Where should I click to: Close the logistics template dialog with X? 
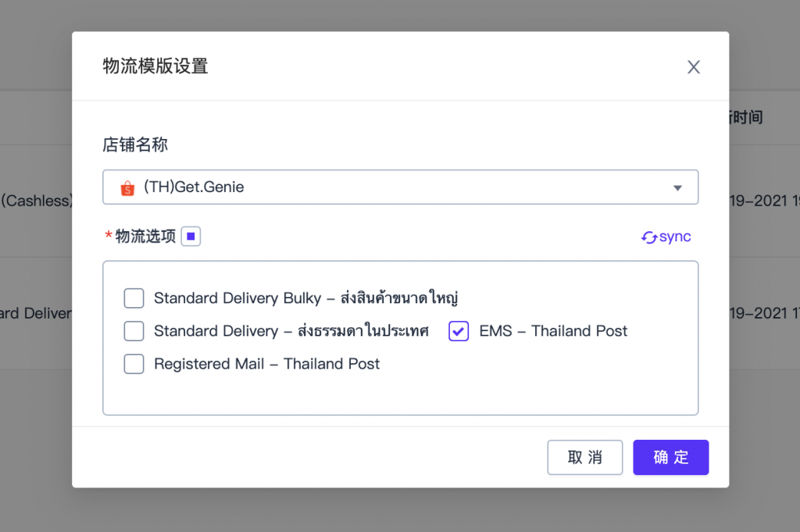tap(694, 67)
